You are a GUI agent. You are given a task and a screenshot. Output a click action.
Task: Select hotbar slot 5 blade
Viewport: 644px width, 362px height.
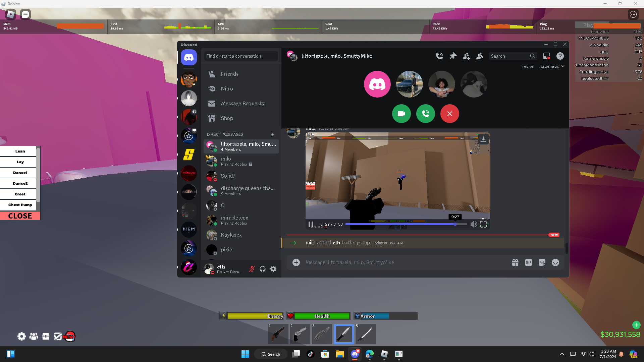click(366, 334)
